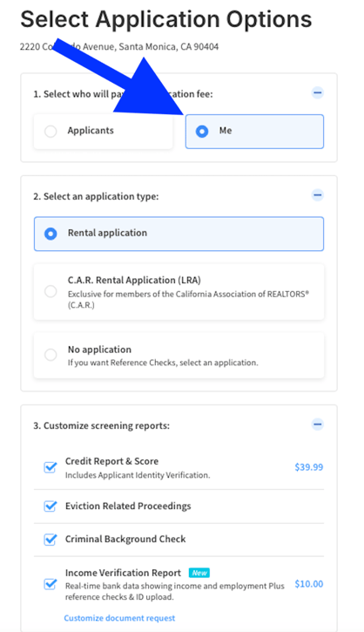Collapse the application type section
Screen dimensions: 364x632
pyautogui.click(x=318, y=195)
